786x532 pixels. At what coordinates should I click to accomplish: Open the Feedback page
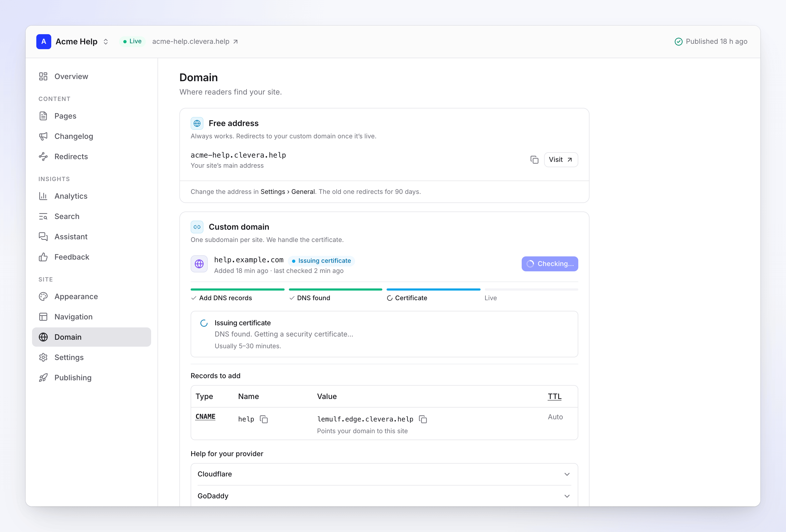click(92, 257)
